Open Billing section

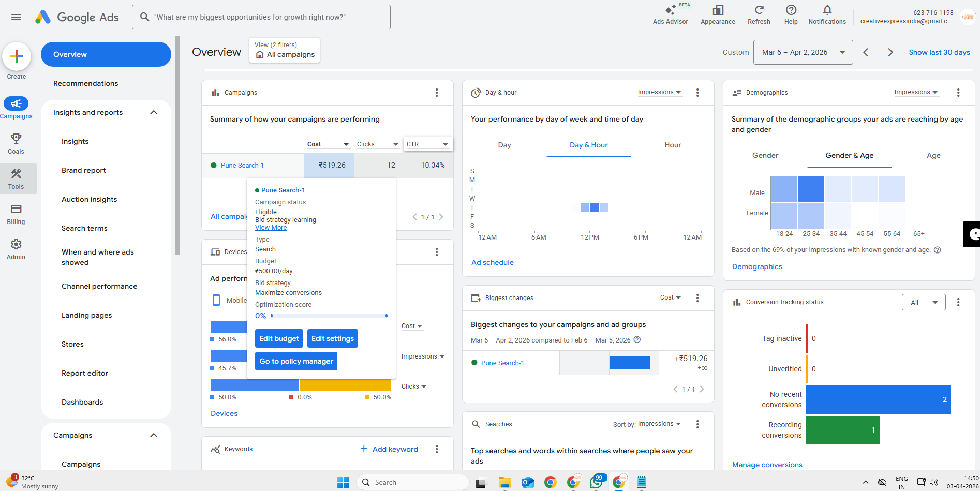point(16,214)
